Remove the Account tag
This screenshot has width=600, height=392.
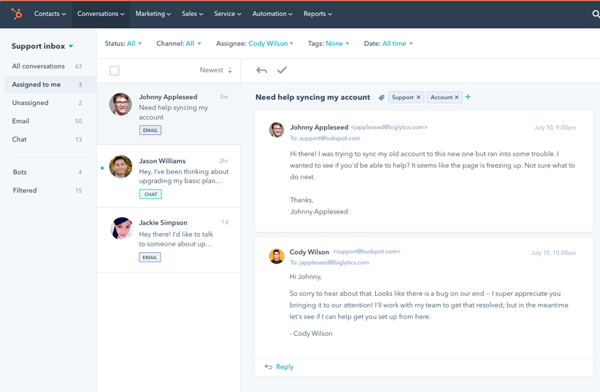(x=457, y=97)
